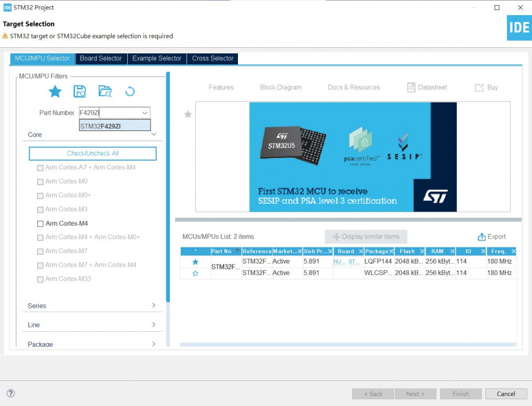Screen dimensions: 532x406
Task: Remove the Unit Price column X
Action: point(330,251)
